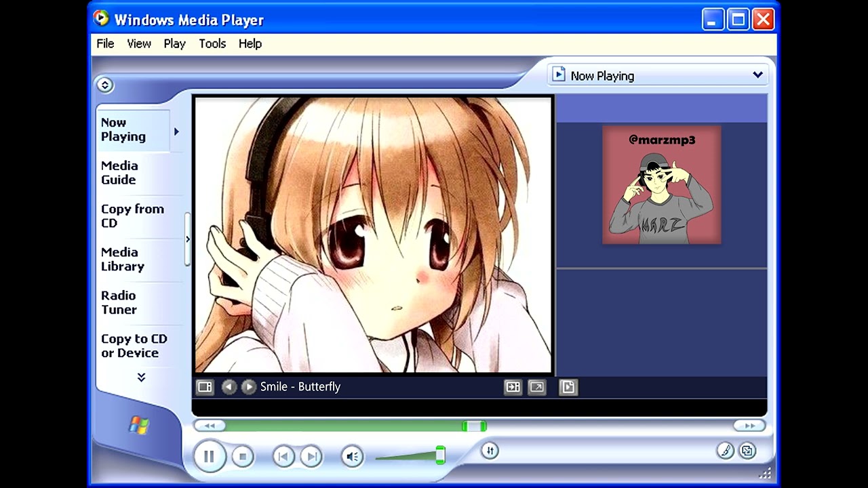Open the View menu
The width and height of the screenshot is (868, 488).
pos(139,43)
